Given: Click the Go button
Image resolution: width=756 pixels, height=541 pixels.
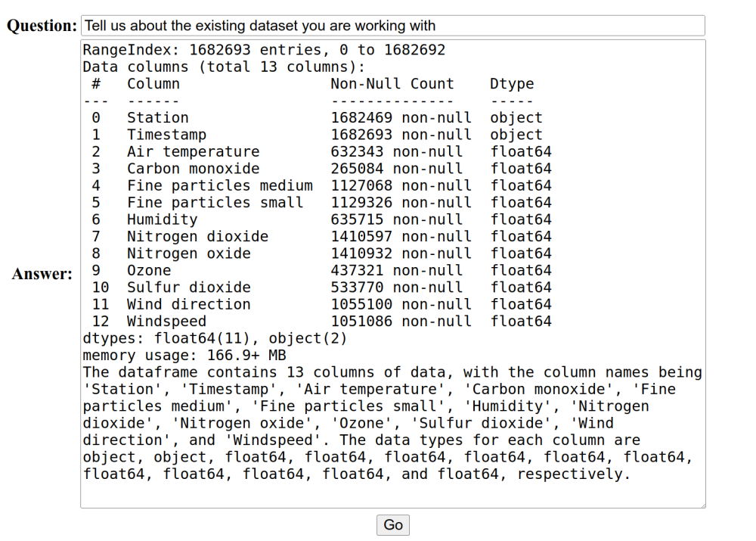Looking at the screenshot, I should point(393,525).
